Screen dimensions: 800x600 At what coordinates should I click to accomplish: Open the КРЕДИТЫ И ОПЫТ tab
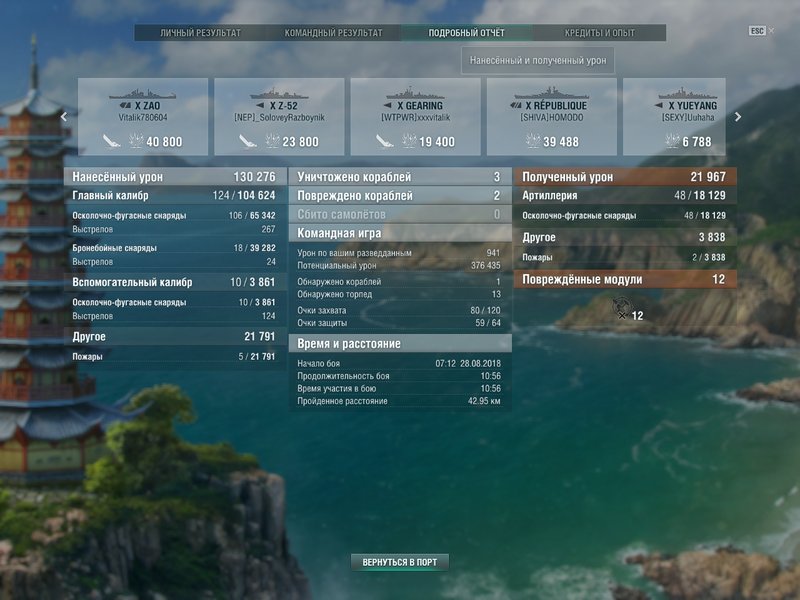pos(599,33)
